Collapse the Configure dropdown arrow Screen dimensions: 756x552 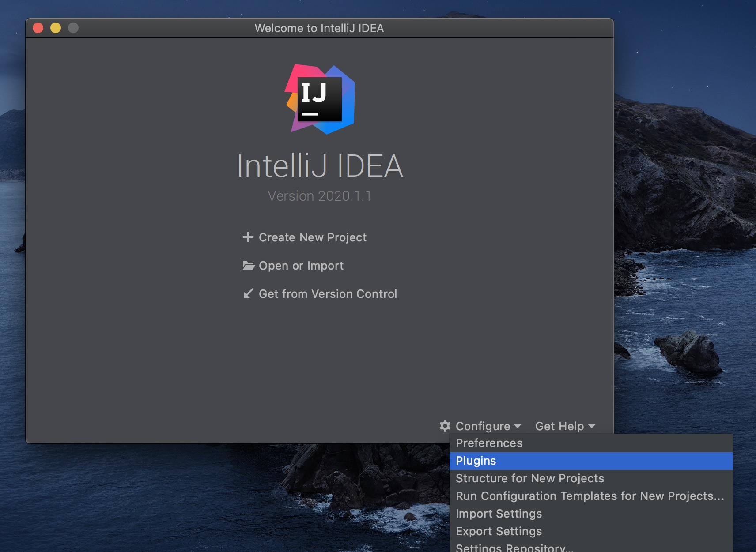(x=518, y=426)
